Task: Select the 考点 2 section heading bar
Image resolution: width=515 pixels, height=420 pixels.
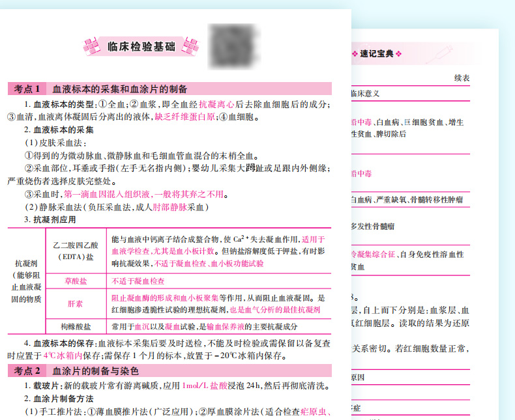Action: (169, 371)
